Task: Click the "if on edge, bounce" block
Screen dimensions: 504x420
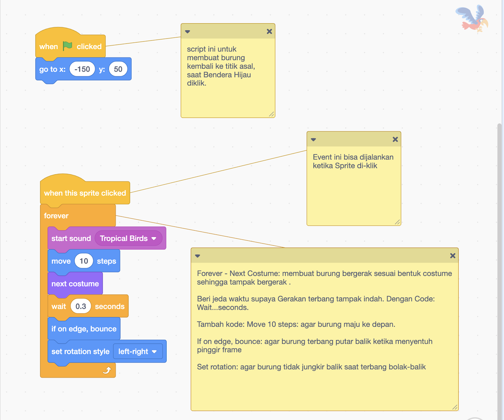Action: click(84, 329)
